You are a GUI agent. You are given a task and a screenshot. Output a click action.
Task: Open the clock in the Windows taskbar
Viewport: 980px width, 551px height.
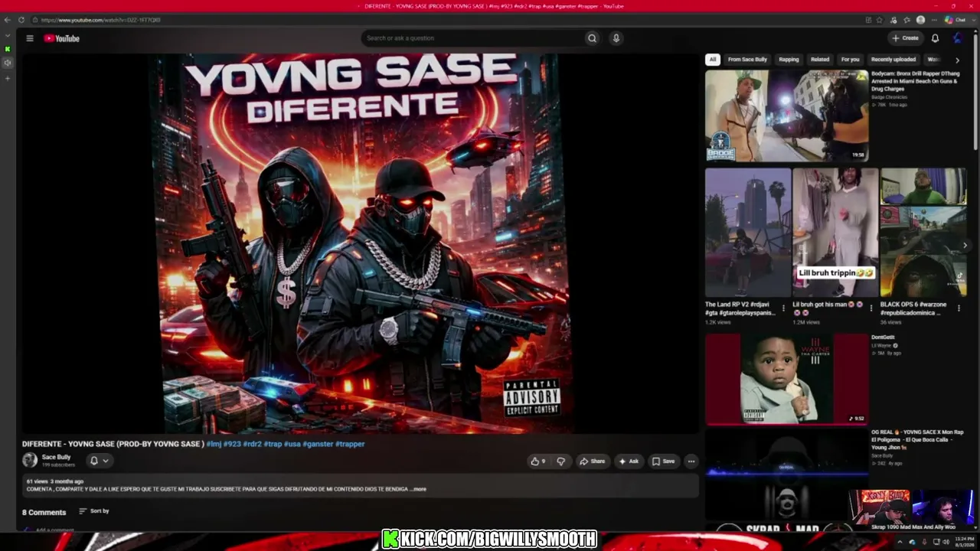pyautogui.click(x=964, y=542)
